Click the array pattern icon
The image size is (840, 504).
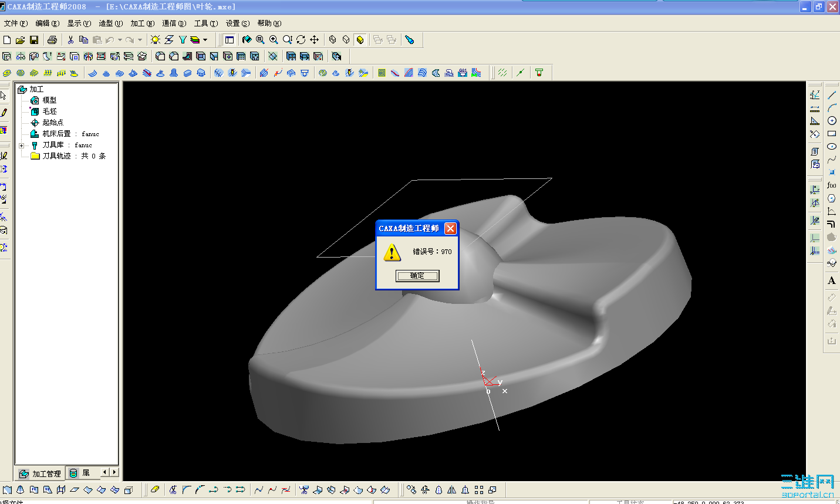(479, 489)
